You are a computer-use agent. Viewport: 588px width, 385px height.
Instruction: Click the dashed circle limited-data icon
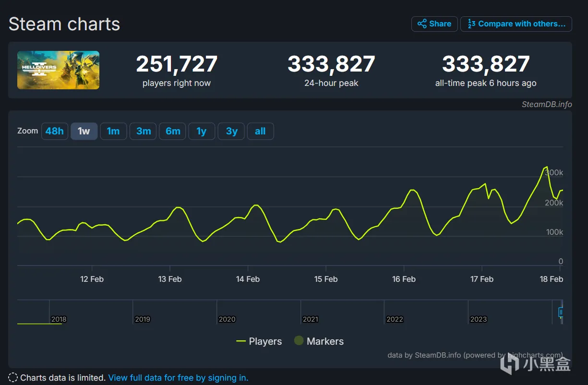click(13, 378)
